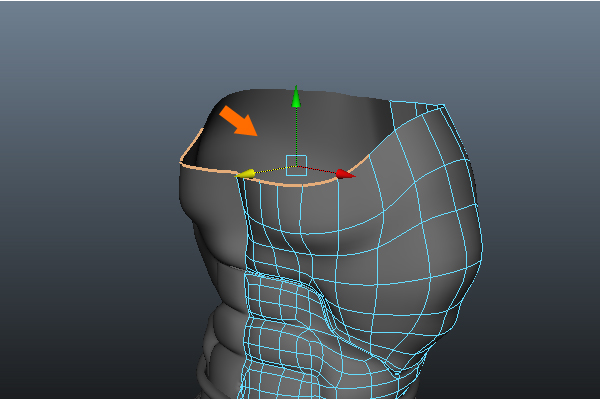Click the red X-axis move arrow
This screenshot has height=400, width=600.
click(x=346, y=175)
